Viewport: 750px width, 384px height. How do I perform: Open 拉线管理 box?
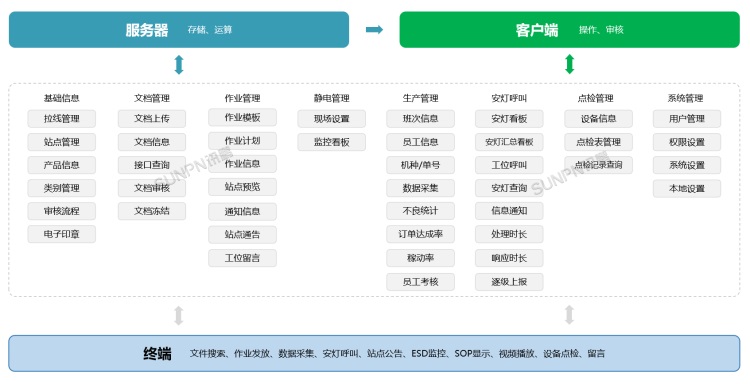point(61,119)
